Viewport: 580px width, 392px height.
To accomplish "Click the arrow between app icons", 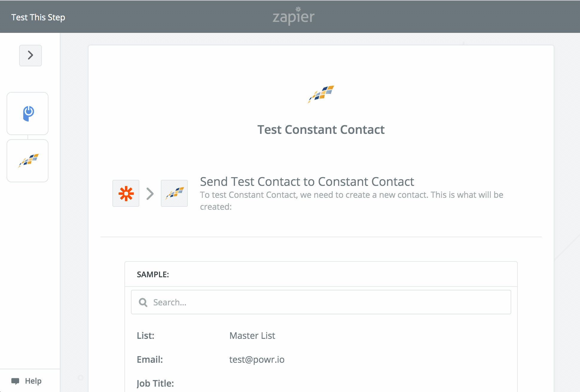I will (150, 194).
